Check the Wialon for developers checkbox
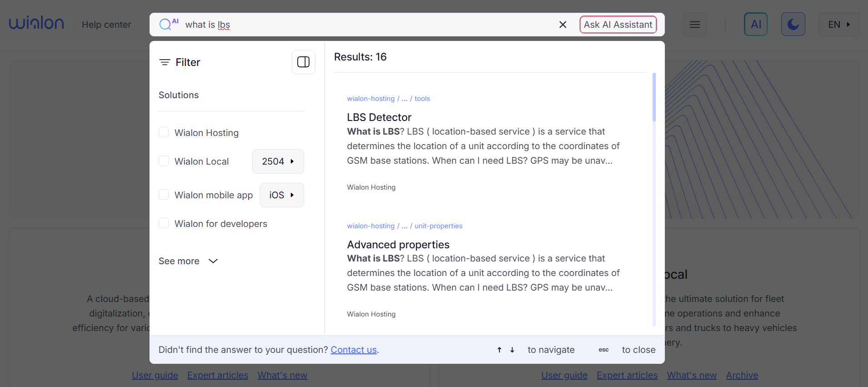 [x=164, y=223]
